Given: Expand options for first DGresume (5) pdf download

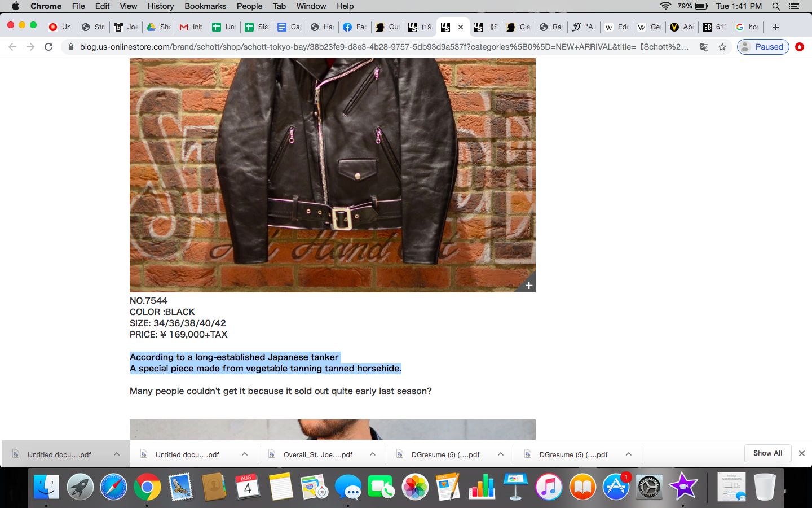Looking at the screenshot, I should coord(501,454).
